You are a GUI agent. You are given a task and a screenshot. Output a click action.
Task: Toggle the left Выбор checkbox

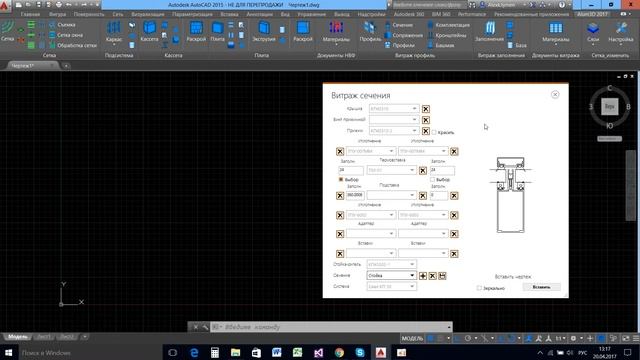tap(341, 179)
